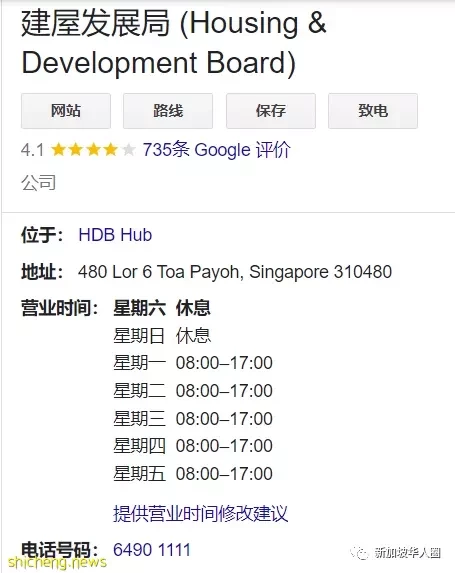This screenshot has width=455, height=573.
Task: Click the 星期三 08:00–17:00 row
Action: point(193,418)
